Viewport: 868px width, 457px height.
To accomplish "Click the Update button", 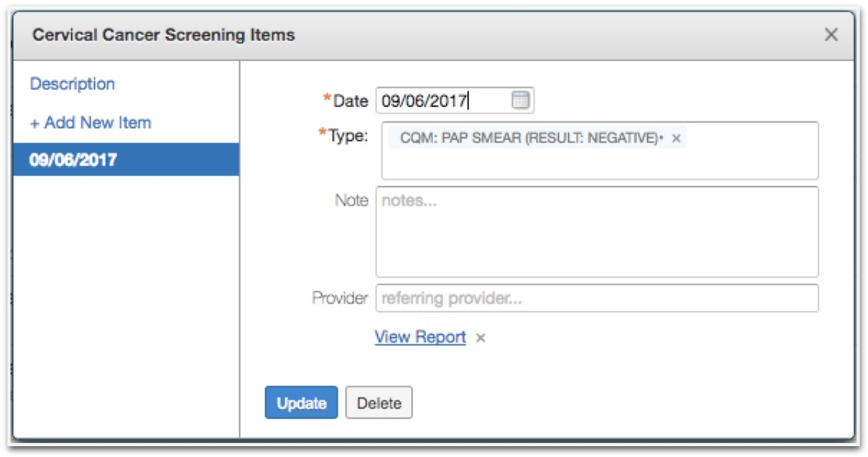I will (x=301, y=403).
